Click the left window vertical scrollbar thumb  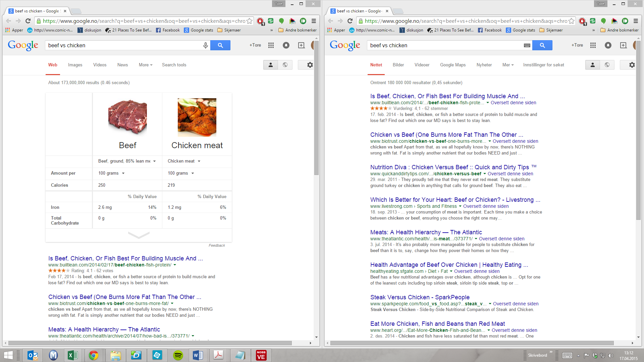316,107
